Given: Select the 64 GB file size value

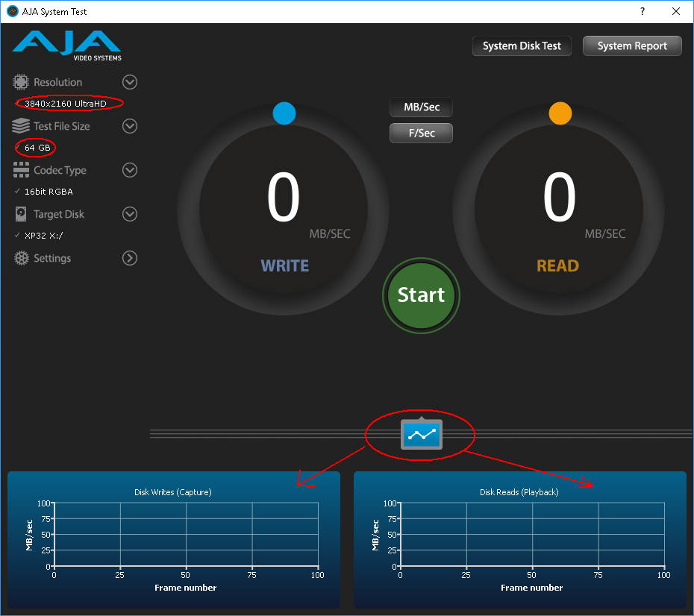Looking at the screenshot, I should coord(37,148).
